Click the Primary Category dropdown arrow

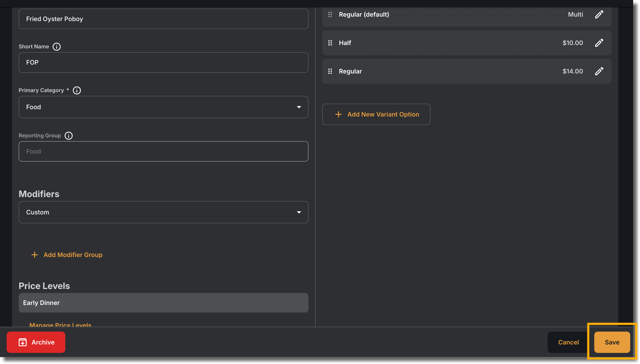tap(299, 107)
